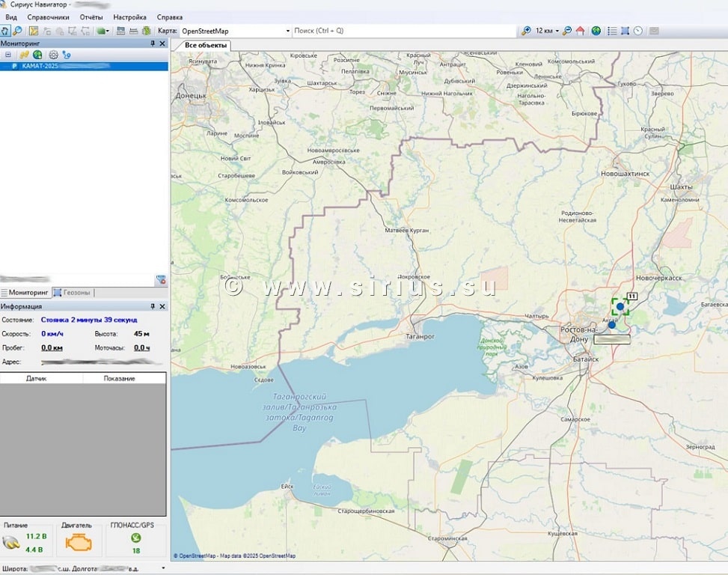Click the Моточасы 0.0 ч link

(x=141, y=348)
